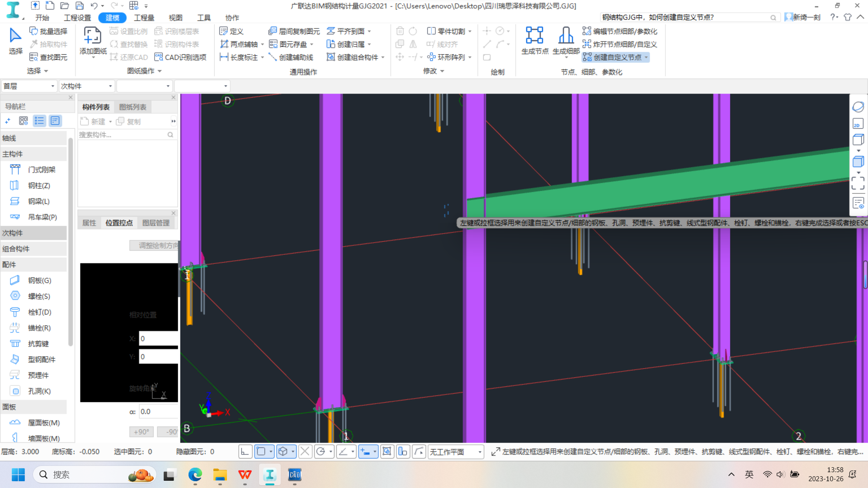Screen dimensions: 868x488
Task: Switch to 图纸列表 tab
Action: point(132,107)
